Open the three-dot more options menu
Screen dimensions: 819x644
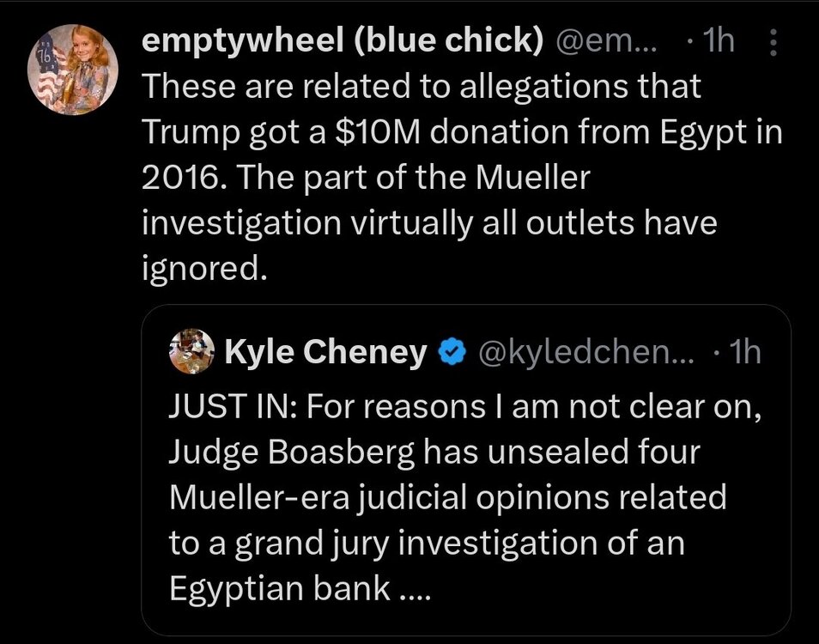(x=772, y=42)
